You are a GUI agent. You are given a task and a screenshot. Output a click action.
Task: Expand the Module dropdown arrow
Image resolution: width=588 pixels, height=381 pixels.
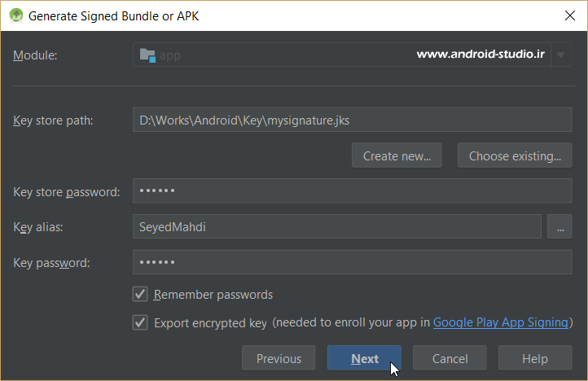(x=560, y=55)
